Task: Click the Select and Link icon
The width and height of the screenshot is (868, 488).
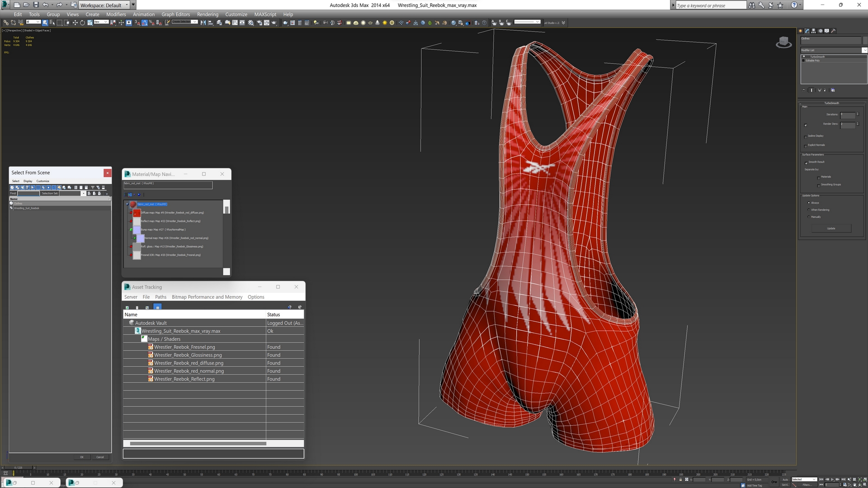Action: pyautogui.click(x=6, y=23)
